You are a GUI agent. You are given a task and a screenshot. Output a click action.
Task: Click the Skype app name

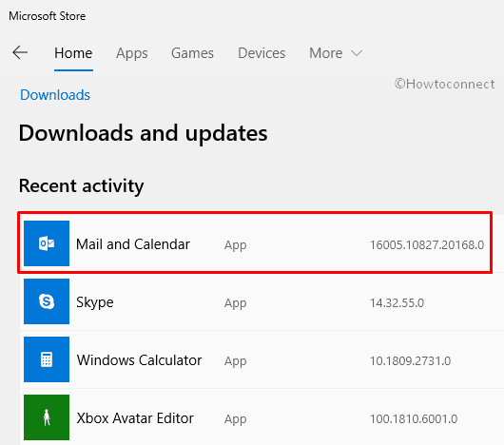click(95, 302)
